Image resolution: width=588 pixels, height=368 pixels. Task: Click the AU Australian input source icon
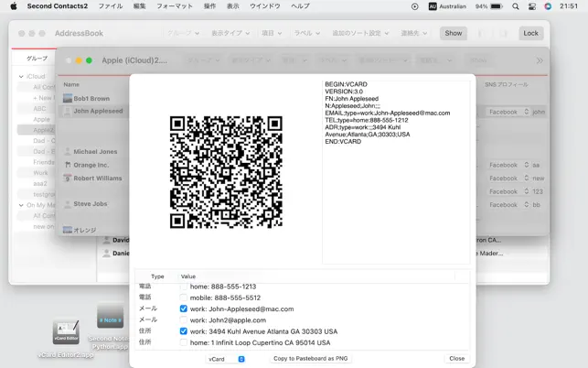pyautogui.click(x=433, y=6)
